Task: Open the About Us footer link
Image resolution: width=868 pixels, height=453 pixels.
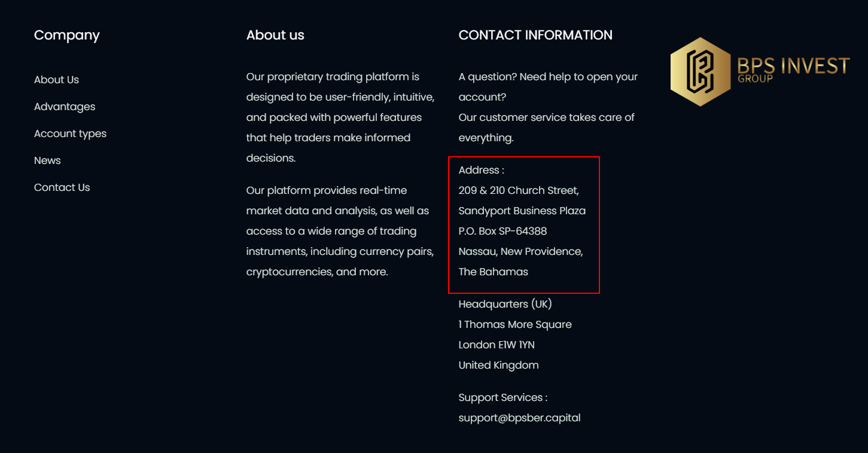Action: tap(56, 80)
